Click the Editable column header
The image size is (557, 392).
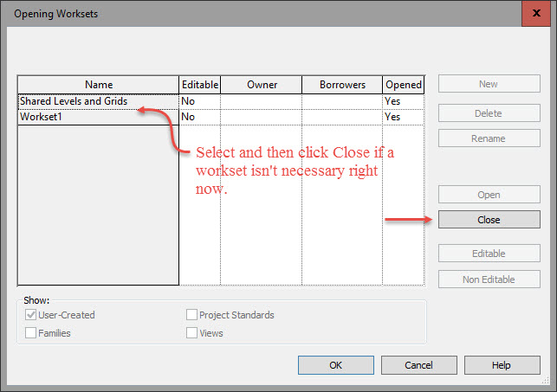[199, 85]
